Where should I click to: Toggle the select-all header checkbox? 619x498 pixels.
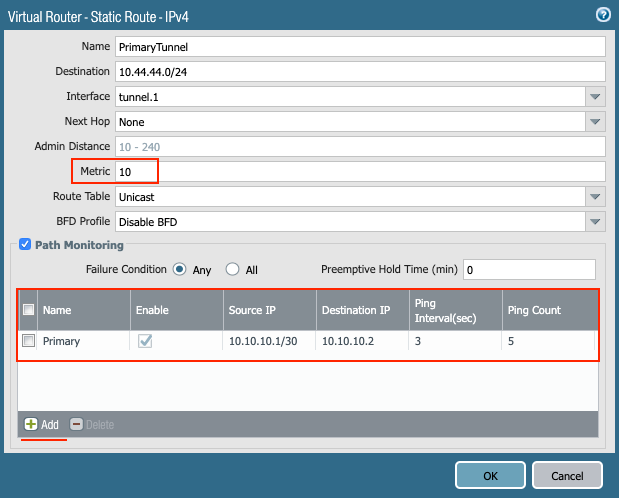click(29, 310)
